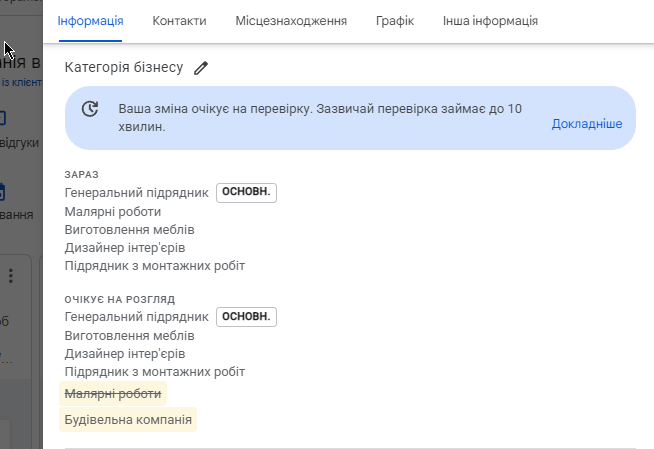654x449 pixels.
Task: Click the struck-through Малярні роботи entry
Action: click(113, 394)
